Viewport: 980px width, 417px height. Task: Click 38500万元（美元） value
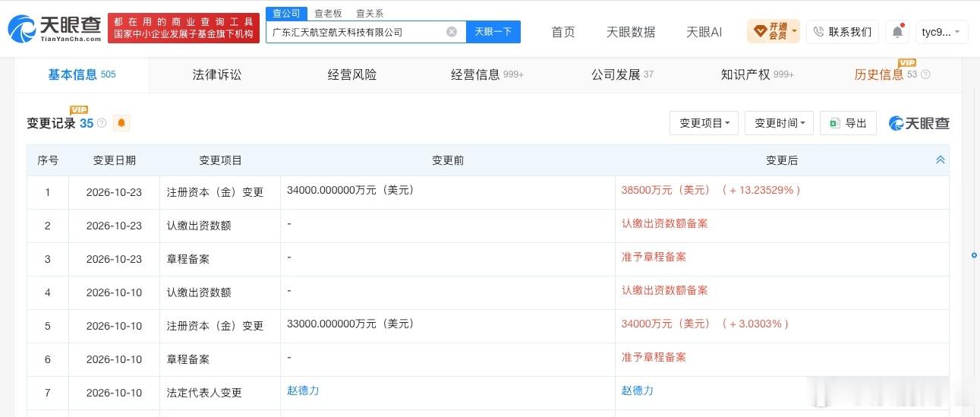[x=666, y=190]
